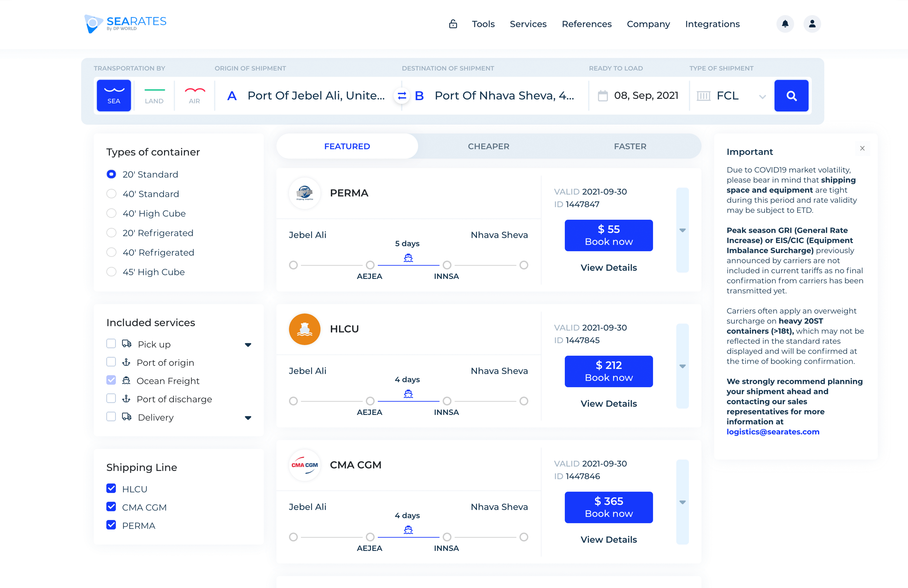Select 40' Refrigerated container type
Viewport: 908px width, 588px height.
[111, 252]
